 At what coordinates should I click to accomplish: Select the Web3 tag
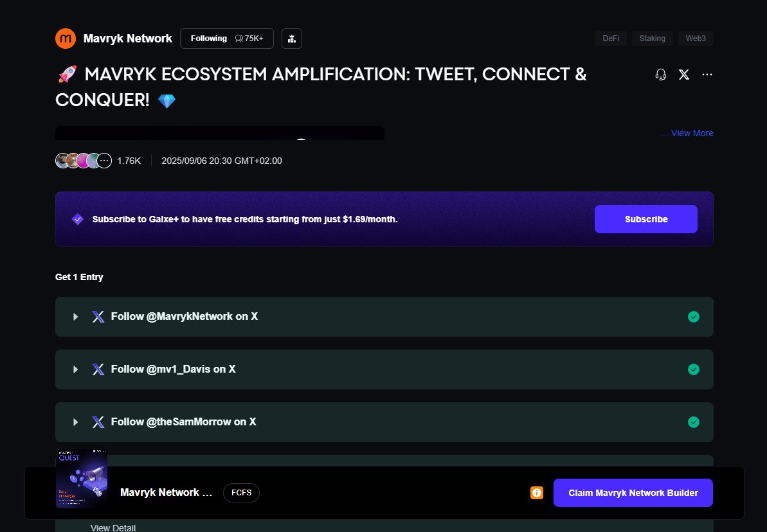tap(696, 38)
